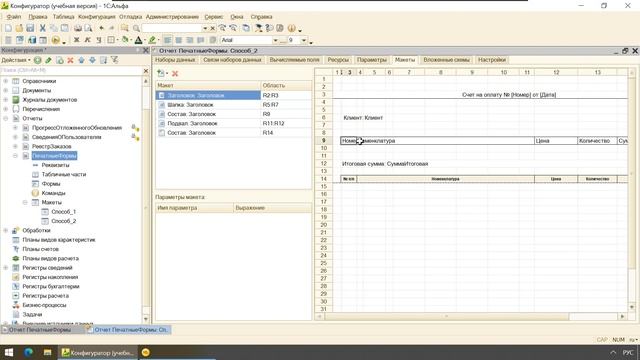The width and height of the screenshot is (640, 360).
Task: Click the Цена cell in row 9
Action: coord(556,141)
